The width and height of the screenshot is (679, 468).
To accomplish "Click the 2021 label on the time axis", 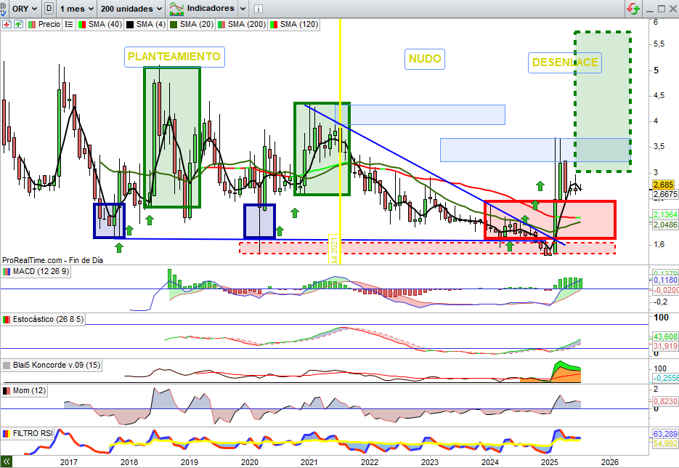I will coord(309,462).
